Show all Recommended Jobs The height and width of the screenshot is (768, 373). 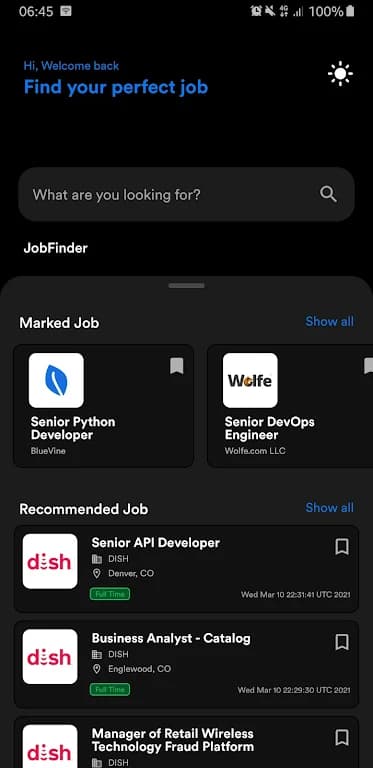click(329, 507)
